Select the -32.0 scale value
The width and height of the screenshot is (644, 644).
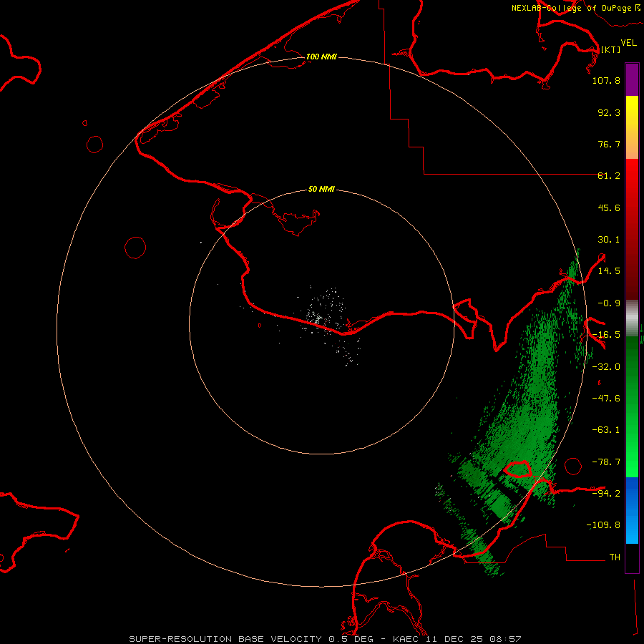pos(606,367)
